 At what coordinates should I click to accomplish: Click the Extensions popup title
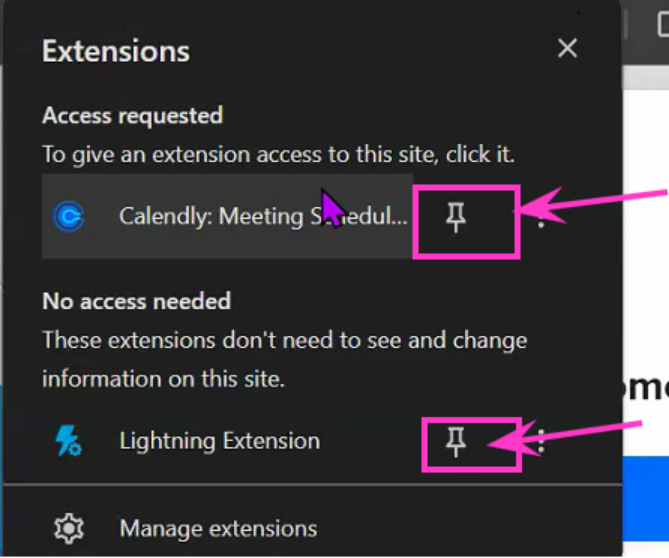pyautogui.click(x=116, y=51)
